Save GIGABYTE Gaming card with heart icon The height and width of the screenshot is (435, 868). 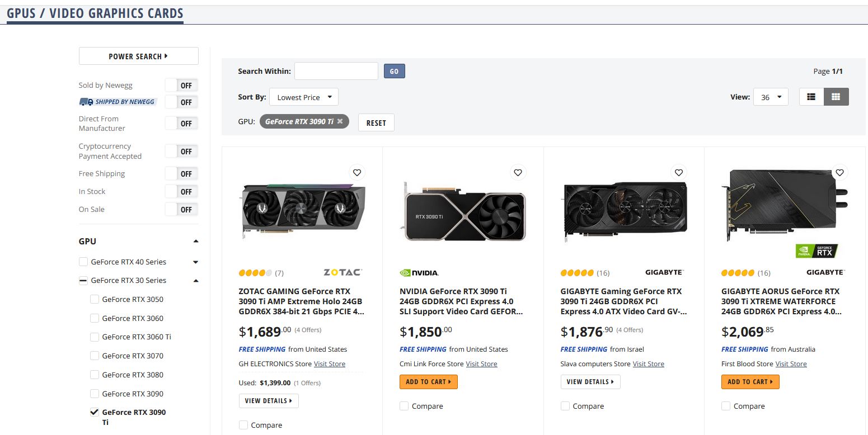tap(678, 172)
